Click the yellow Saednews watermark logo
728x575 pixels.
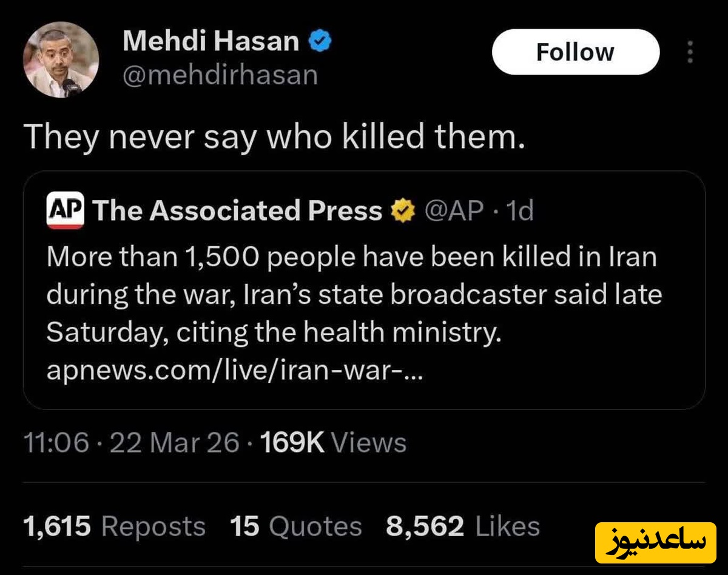[655, 542]
